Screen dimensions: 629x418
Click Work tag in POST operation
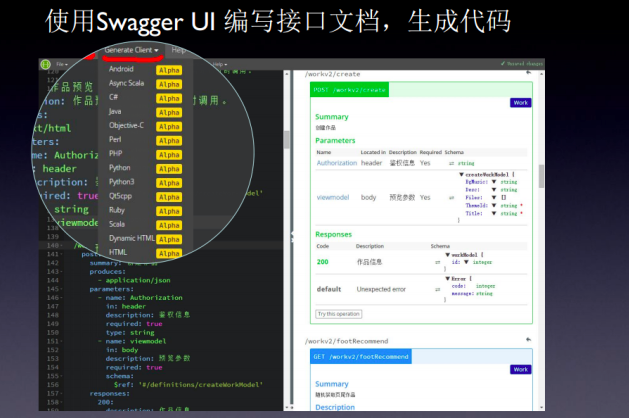click(x=521, y=103)
